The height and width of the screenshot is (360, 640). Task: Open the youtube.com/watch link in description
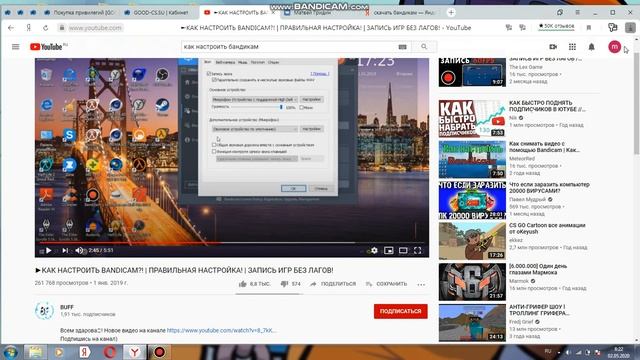(x=222, y=330)
